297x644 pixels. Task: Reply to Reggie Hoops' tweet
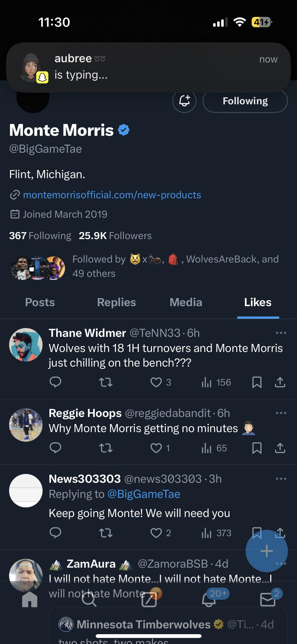pos(55,448)
